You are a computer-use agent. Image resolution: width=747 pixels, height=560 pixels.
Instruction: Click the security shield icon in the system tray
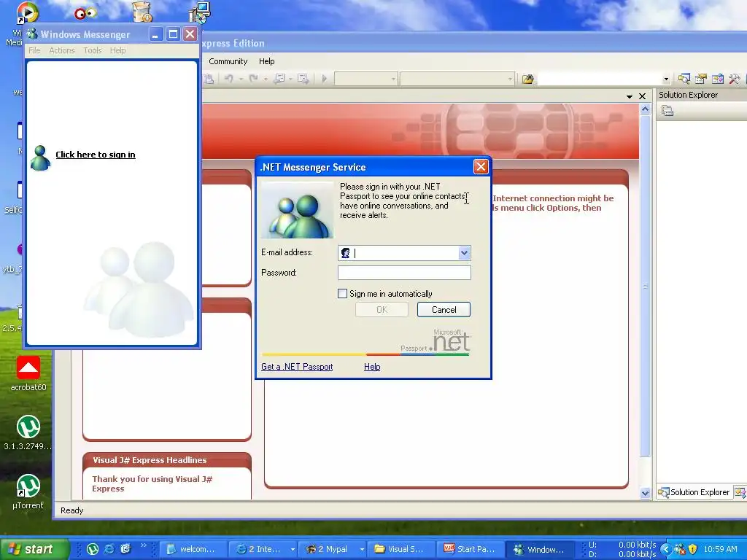click(693, 549)
